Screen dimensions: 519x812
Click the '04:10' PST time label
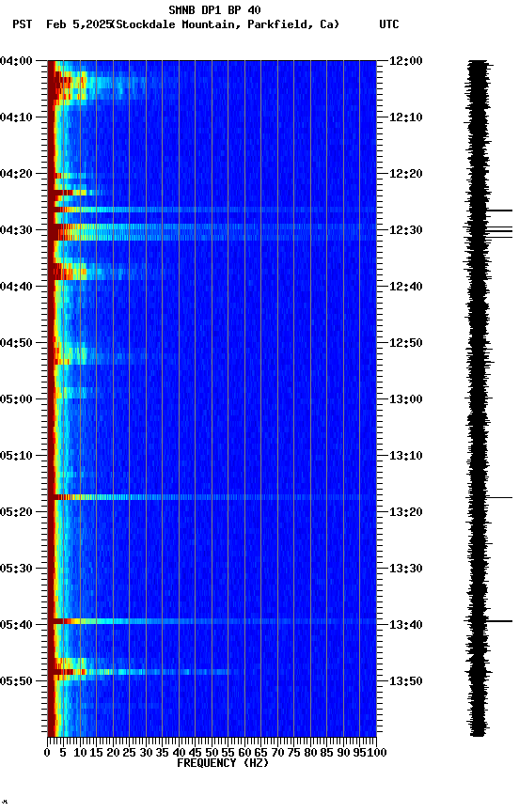(x=16, y=117)
